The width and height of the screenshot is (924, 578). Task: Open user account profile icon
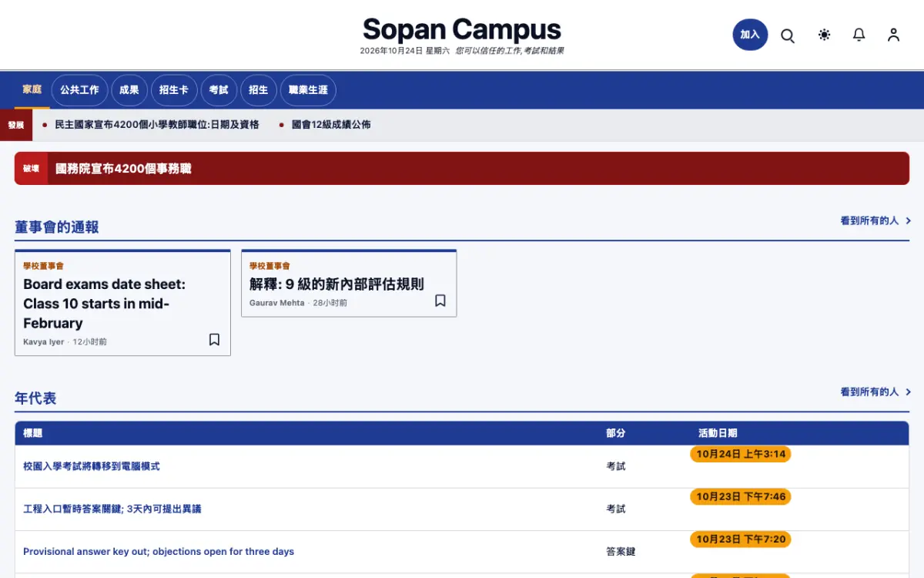point(893,35)
